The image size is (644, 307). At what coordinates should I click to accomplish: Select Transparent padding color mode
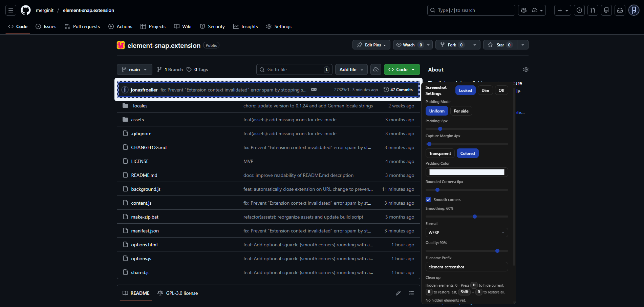(440, 153)
